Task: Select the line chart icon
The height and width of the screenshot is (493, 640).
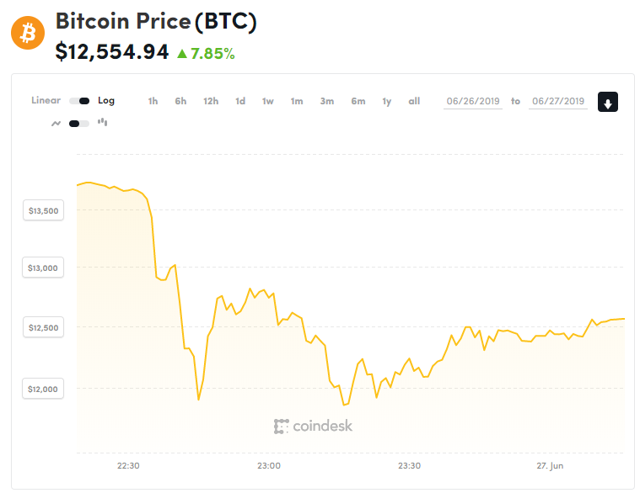Action: coord(56,123)
